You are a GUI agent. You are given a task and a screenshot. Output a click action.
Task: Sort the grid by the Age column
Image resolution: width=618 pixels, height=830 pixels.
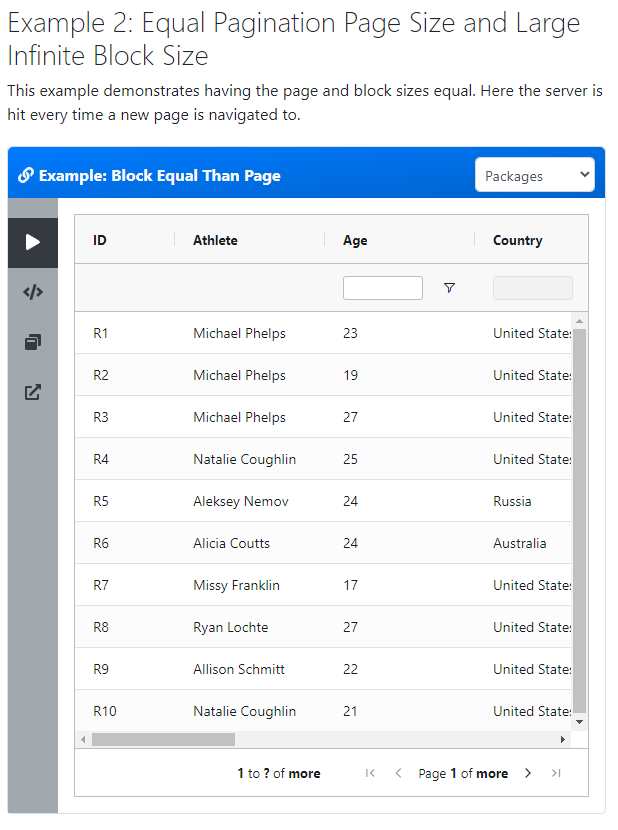pos(356,240)
